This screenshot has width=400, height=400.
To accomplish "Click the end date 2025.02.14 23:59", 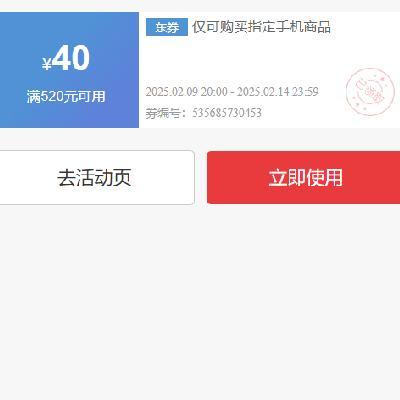I will point(278,91).
